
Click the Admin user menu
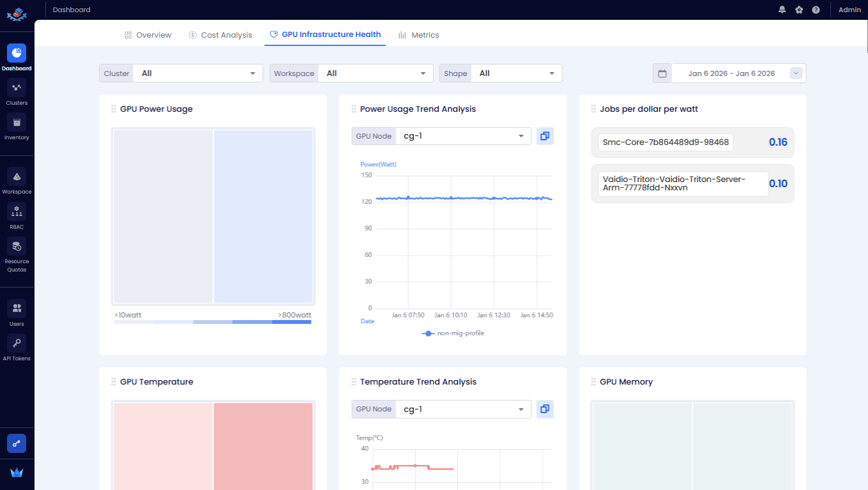pos(849,10)
